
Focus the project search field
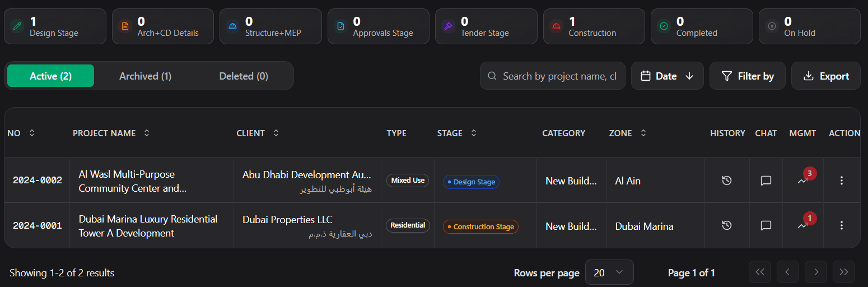click(553, 76)
